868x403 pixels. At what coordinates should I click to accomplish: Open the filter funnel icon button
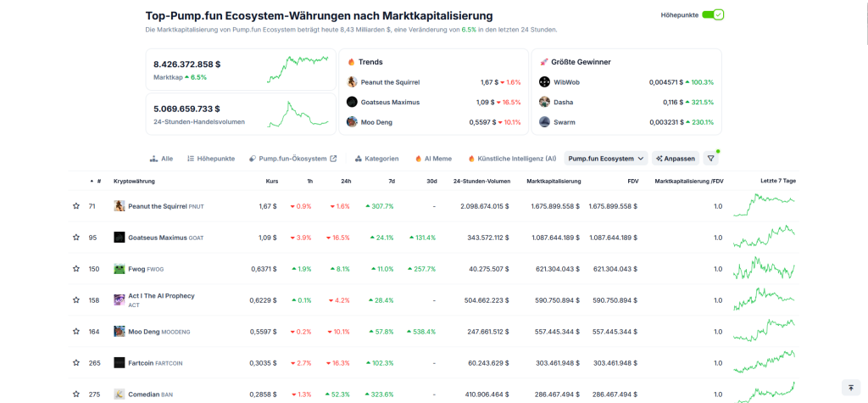[x=711, y=159]
